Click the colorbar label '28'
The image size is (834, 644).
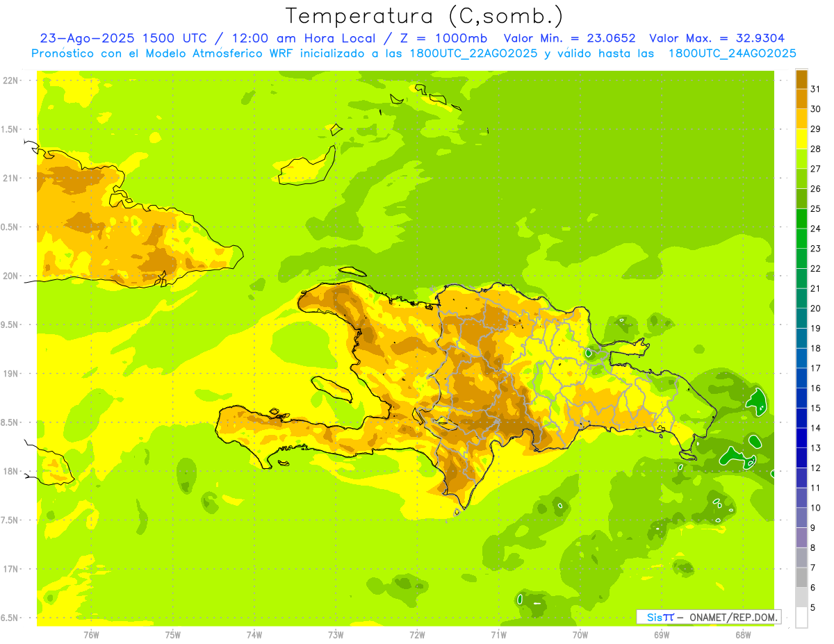coord(816,149)
